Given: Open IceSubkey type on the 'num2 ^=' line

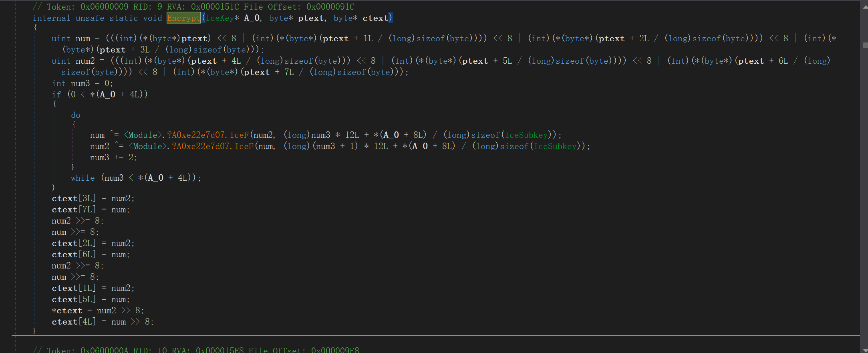Looking at the screenshot, I should pyautogui.click(x=555, y=146).
